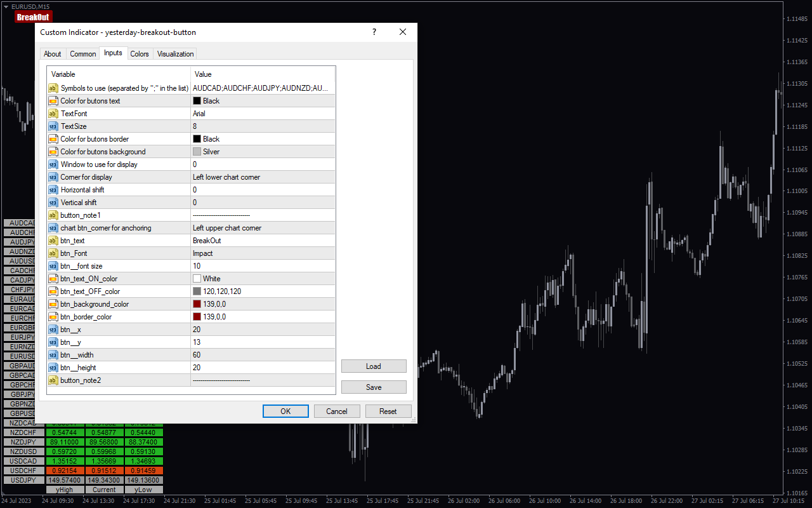Click the integer icon beside btn__x
The height and width of the screenshot is (508, 812).
coord(53,330)
